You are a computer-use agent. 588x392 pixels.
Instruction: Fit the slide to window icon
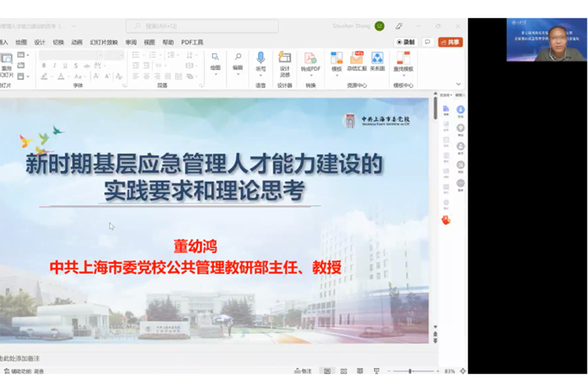pos(463,371)
